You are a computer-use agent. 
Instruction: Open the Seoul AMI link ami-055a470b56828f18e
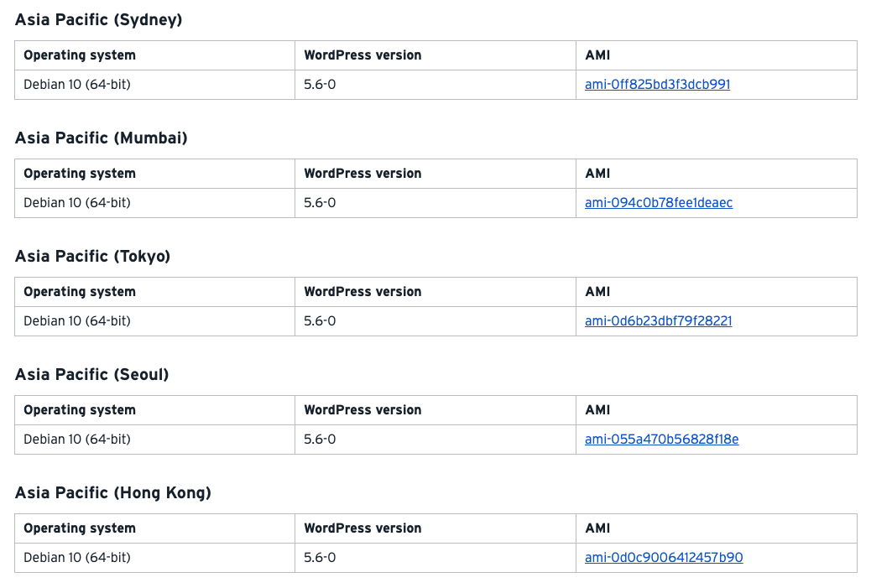(x=661, y=440)
